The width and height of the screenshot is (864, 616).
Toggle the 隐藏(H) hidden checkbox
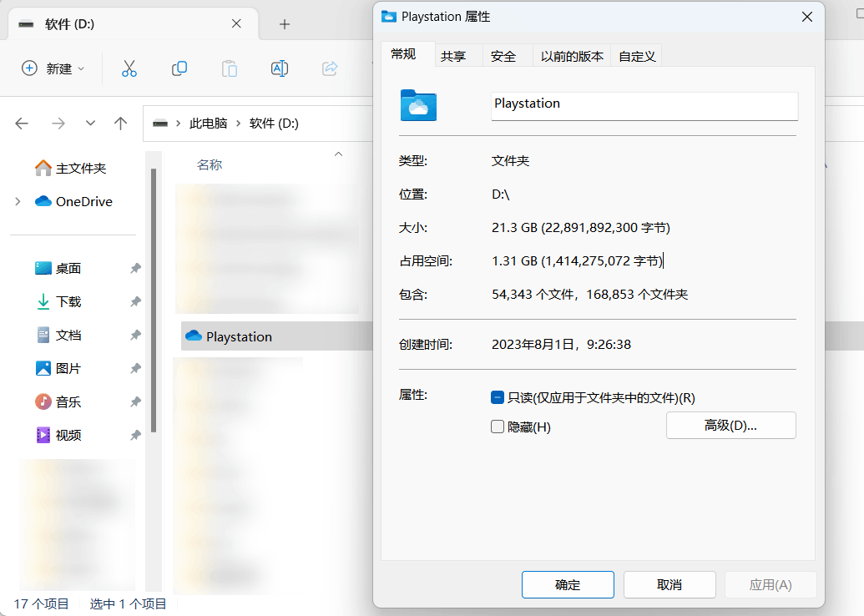coord(497,427)
